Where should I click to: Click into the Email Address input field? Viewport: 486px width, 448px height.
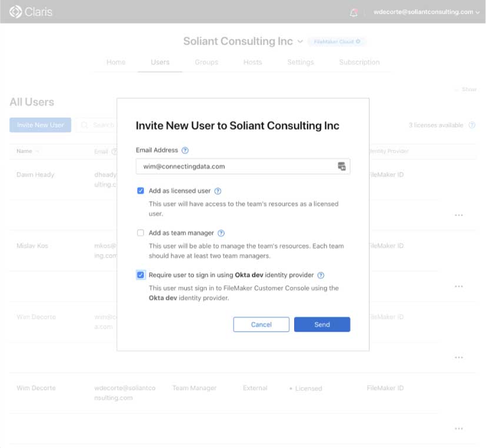click(x=243, y=166)
